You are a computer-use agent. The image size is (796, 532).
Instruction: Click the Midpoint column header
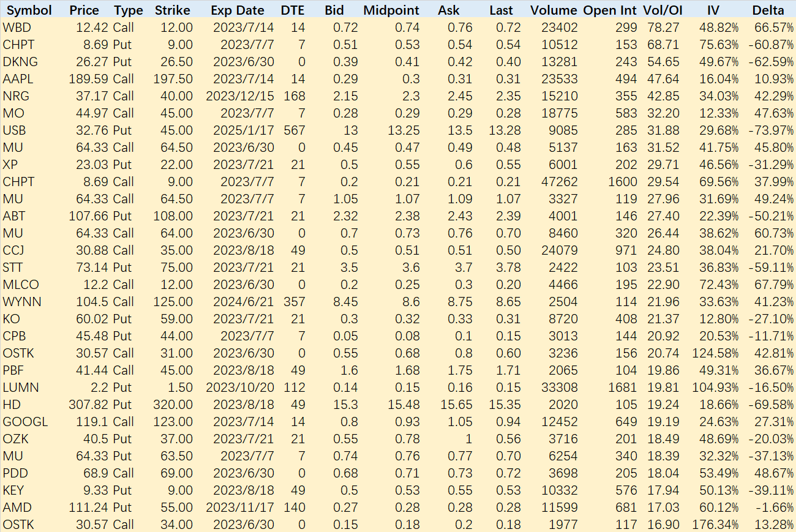coord(391,10)
